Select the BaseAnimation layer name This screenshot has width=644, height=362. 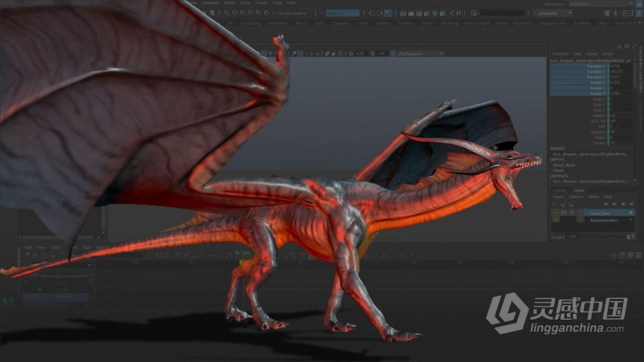[x=604, y=221]
